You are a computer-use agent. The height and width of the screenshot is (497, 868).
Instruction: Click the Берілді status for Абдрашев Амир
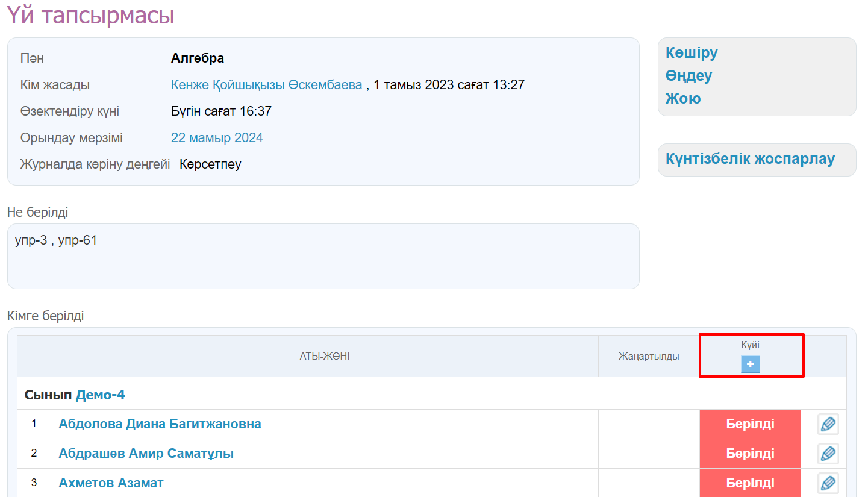point(750,454)
